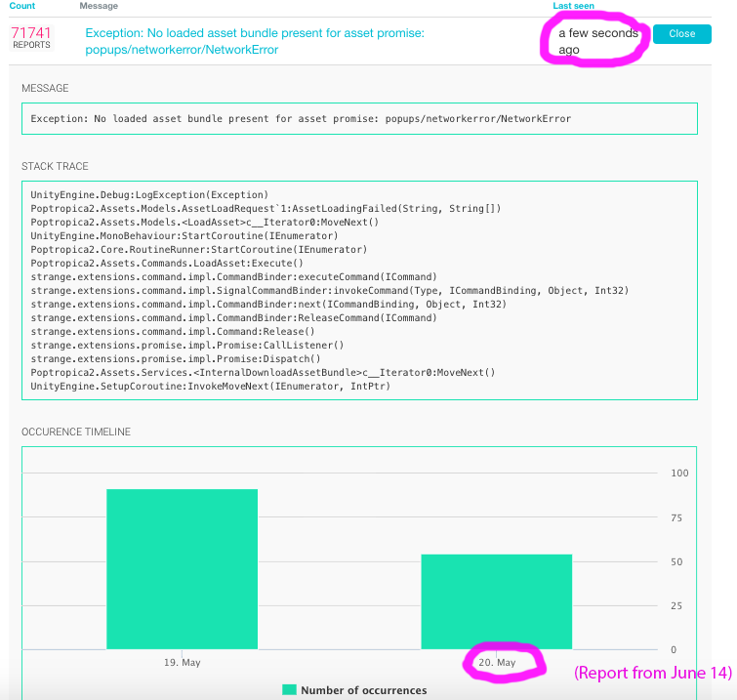Click the Number of occurrences legend label
Image resolution: width=737 pixels, height=700 pixels.
click(364, 690)
